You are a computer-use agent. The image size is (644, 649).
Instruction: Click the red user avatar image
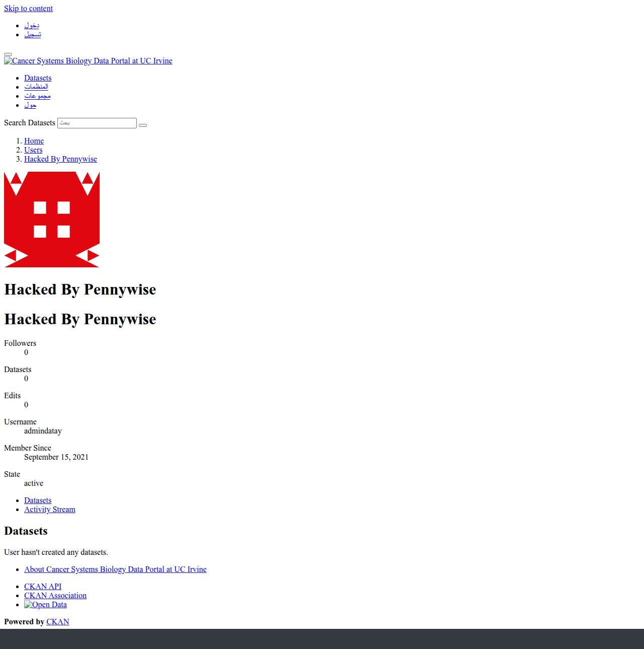point(52,220)
